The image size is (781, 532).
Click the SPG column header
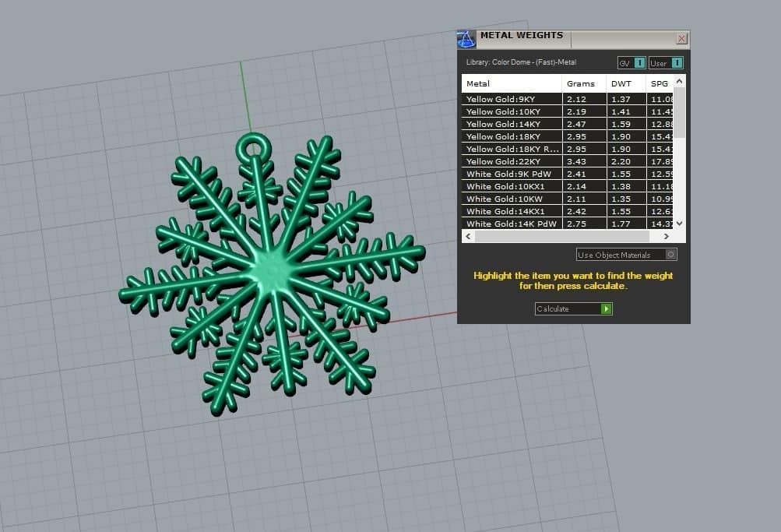click(x=660, y=83)
